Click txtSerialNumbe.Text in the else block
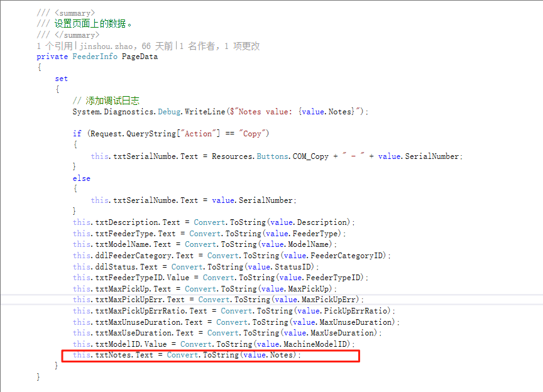The image size is (543, 392). (x=155, y=200)
